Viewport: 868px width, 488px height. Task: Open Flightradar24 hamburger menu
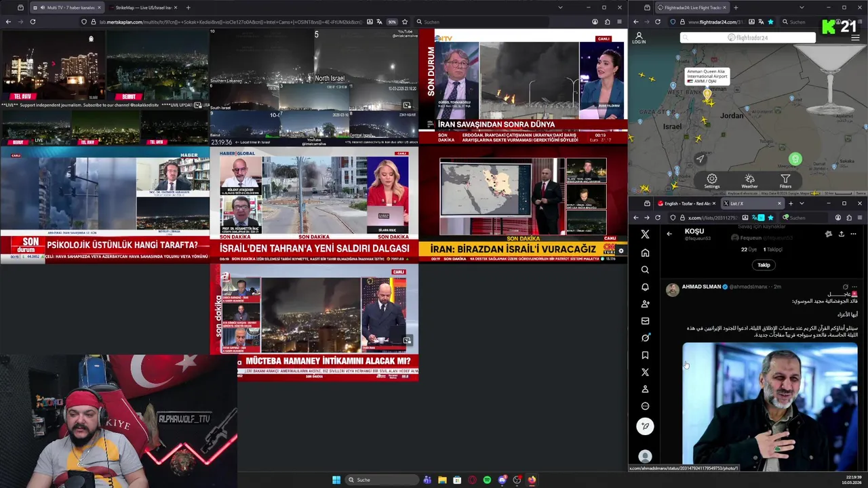coord(855,38)
